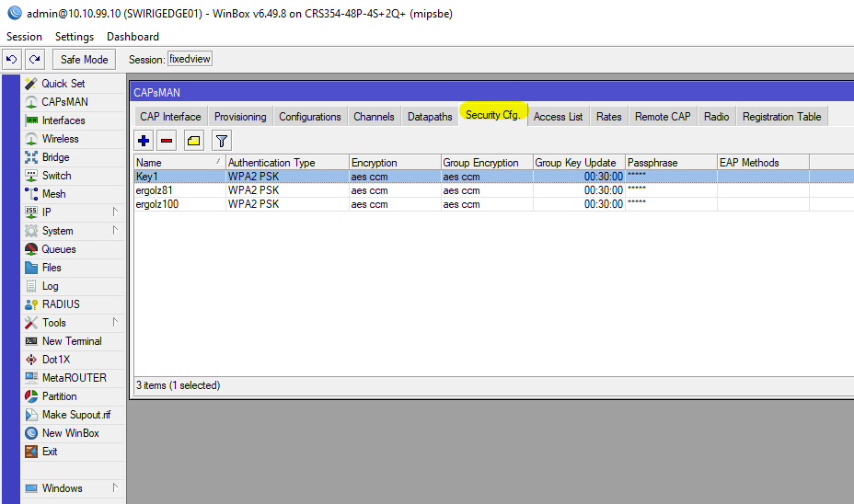Expand the IP submenu
854x504 pixels.
click(x=46, y=212)
